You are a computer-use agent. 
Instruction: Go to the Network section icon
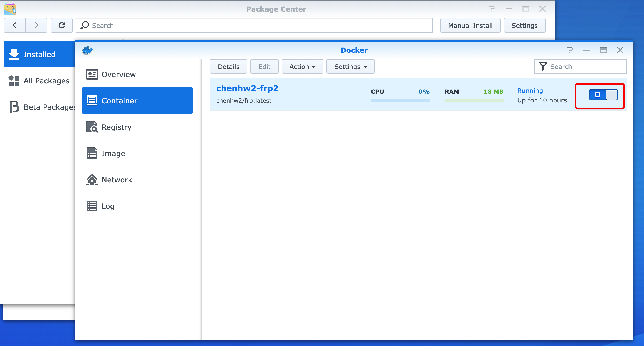(x=92, y=180)
